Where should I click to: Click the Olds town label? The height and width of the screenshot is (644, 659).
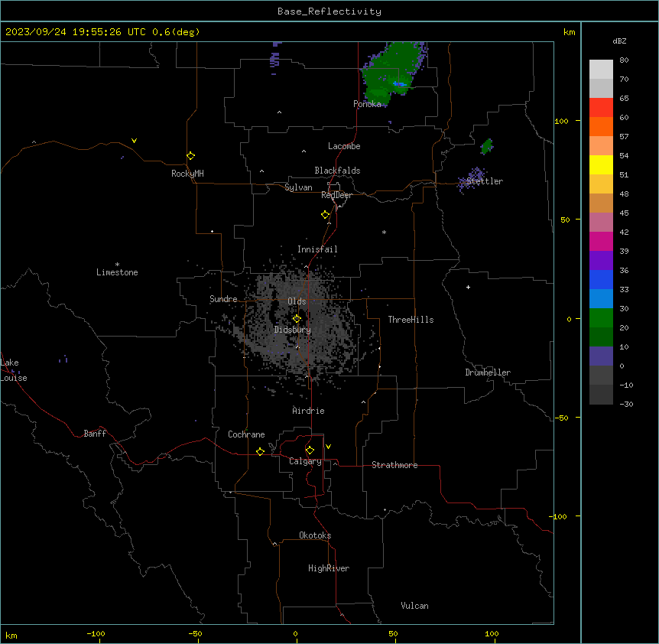tap(297, 301)
